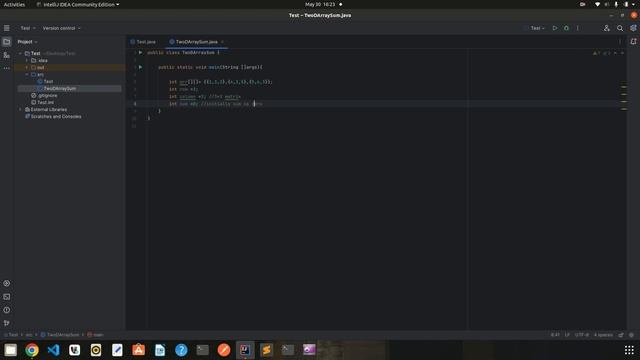Change the UTF-8 file encoding
The image size is (640, 360).
click(x=582, y=335)
